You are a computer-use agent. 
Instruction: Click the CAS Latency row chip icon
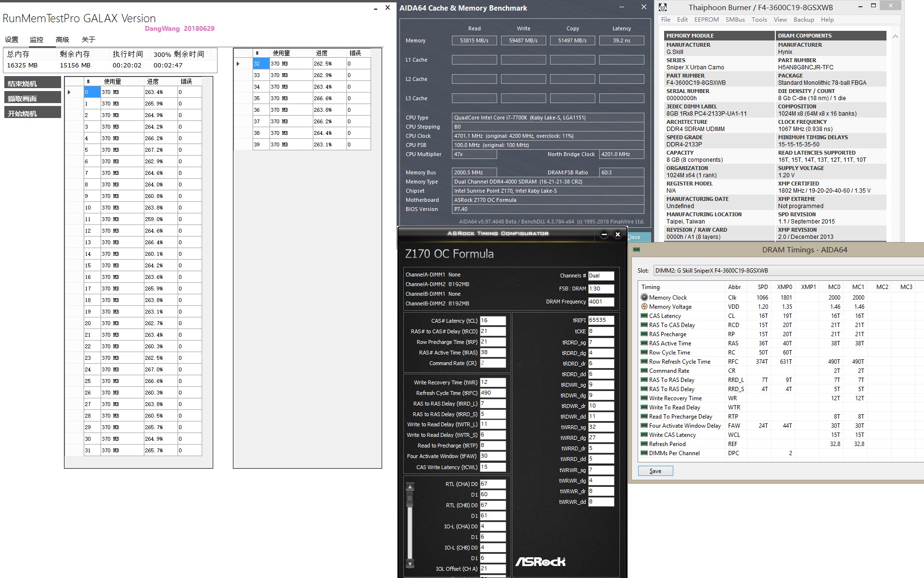coord(644,315)
